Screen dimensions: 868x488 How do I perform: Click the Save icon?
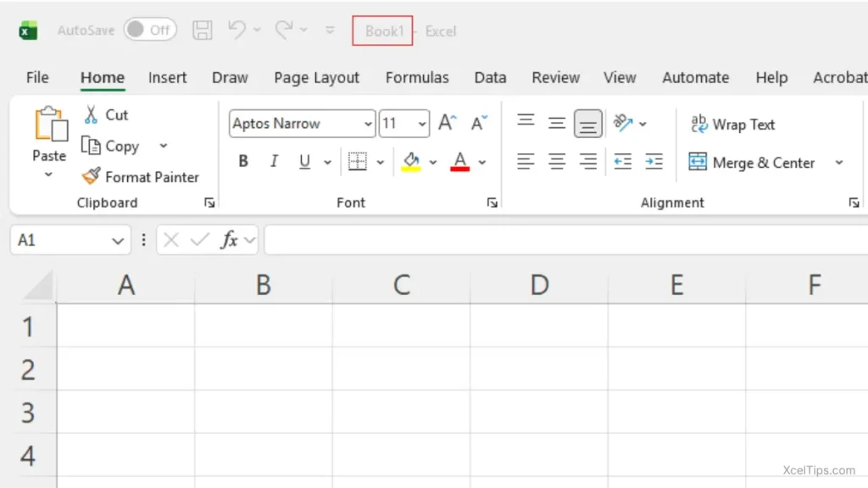pos(202,29)
